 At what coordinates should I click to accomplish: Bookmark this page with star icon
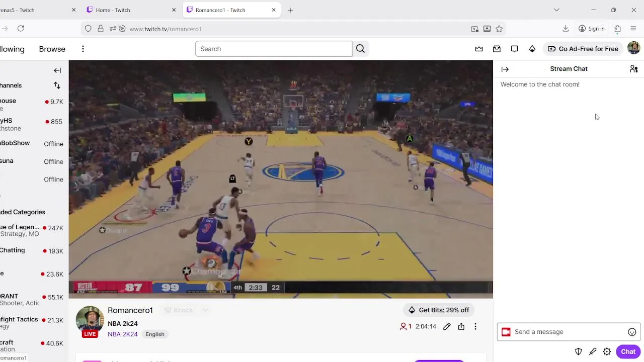[x=499, y=29]
